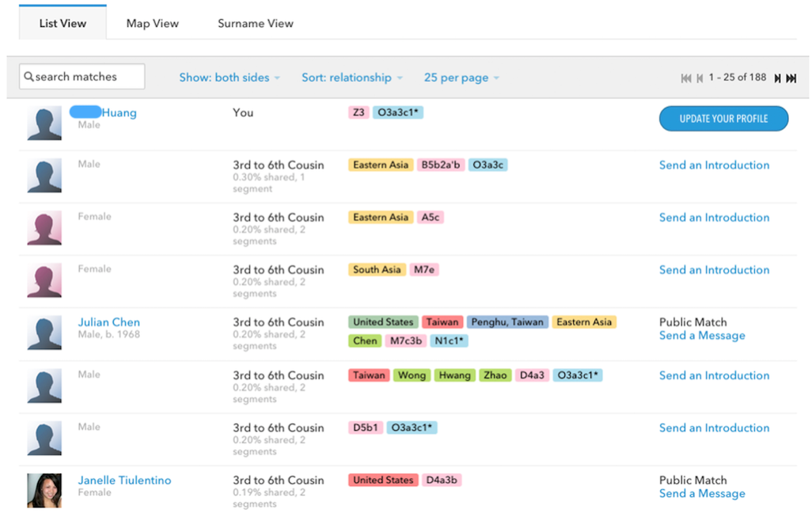
Task: Open Janelle Tiulentino's profile name link
Action: click(x=124, y=481)
